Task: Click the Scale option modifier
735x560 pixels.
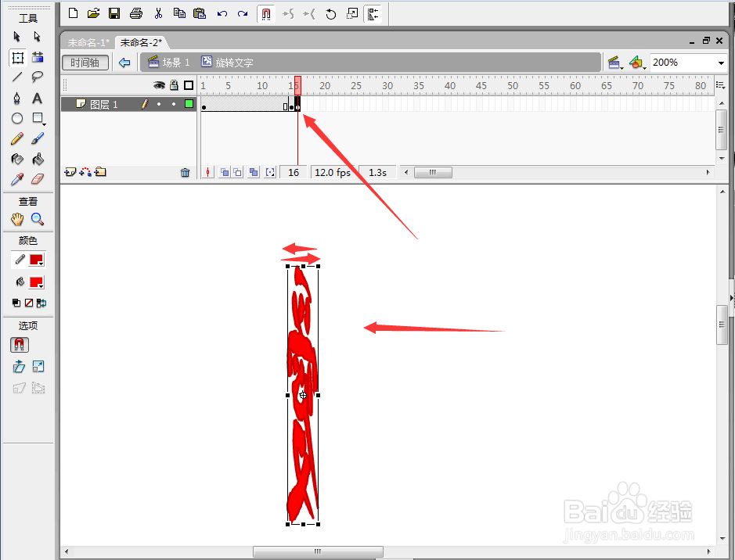Action: coord(38,366)
